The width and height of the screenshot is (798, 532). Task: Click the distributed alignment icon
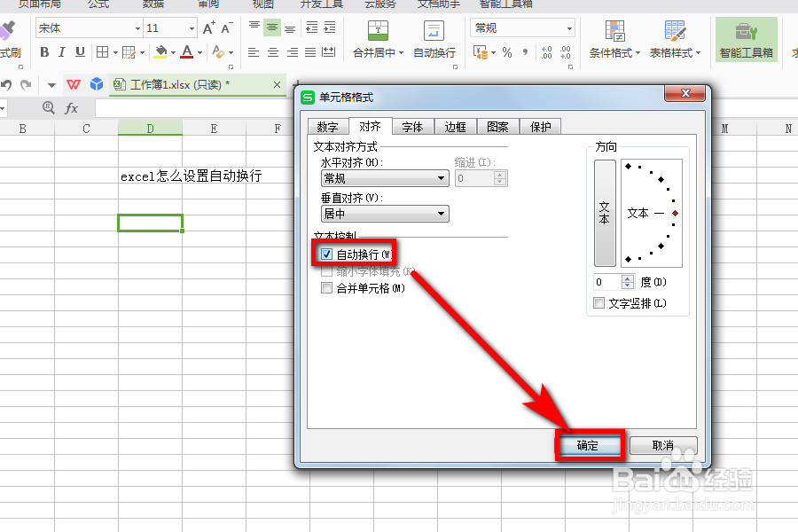point(329,52)
